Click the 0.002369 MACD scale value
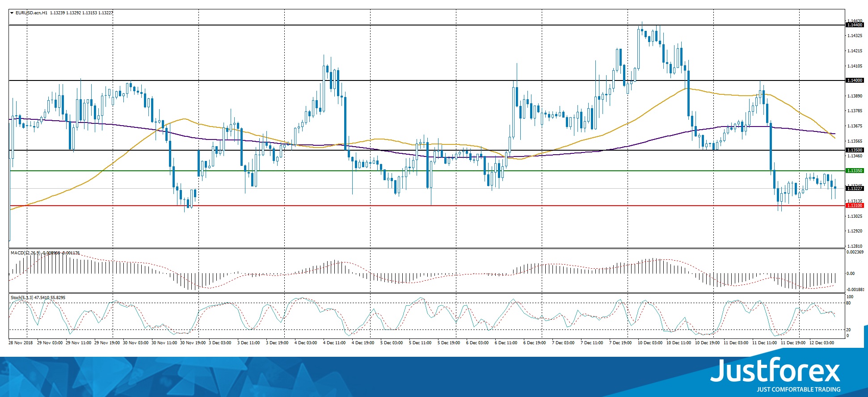Screen dimensions: 868x397 (x=855, y=252)
